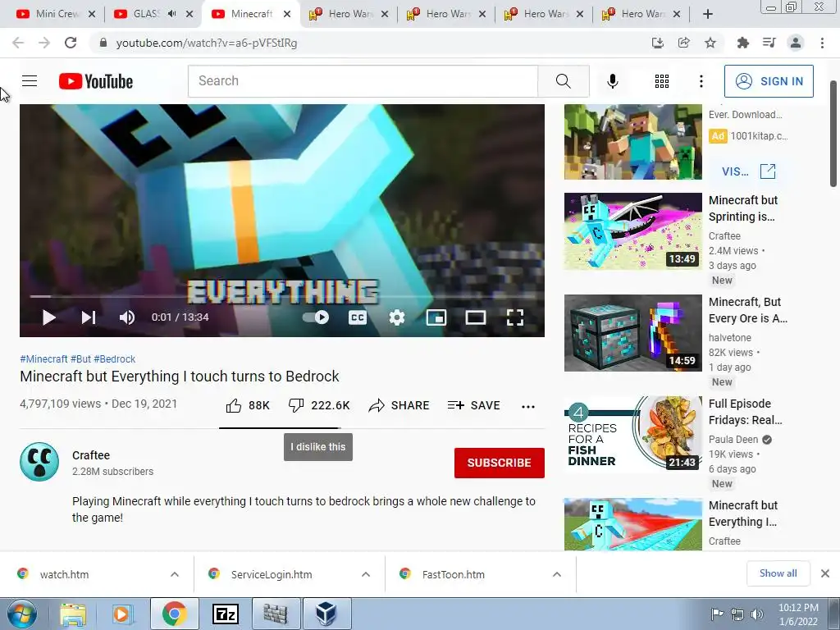Open the #Bedrock hashtag
This screenshot has width=840, height=630.
tap(115, 359)
